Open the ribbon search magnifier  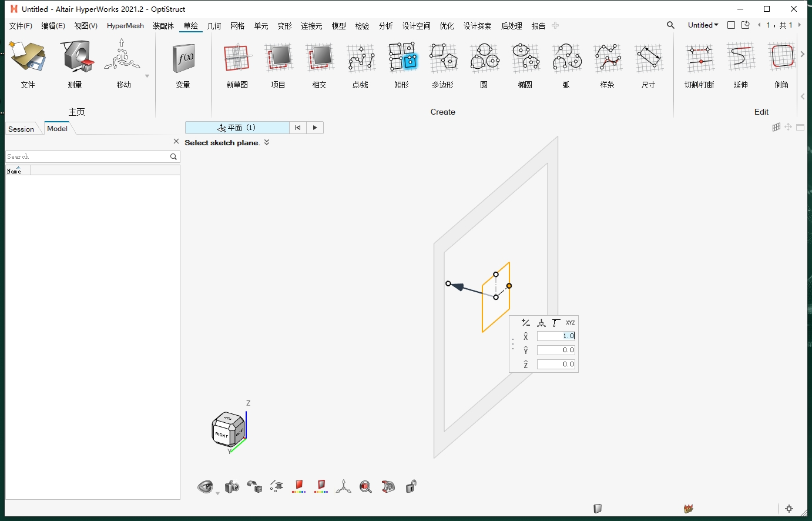point(670,25)
